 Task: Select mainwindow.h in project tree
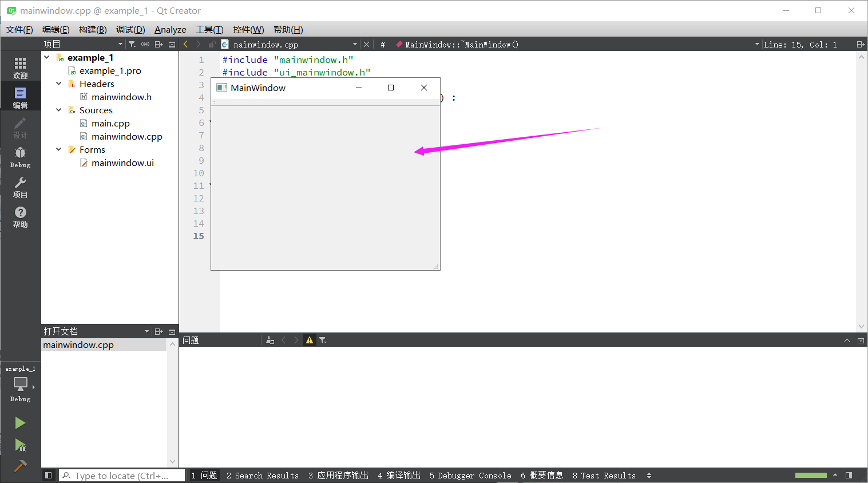[121, 97]
